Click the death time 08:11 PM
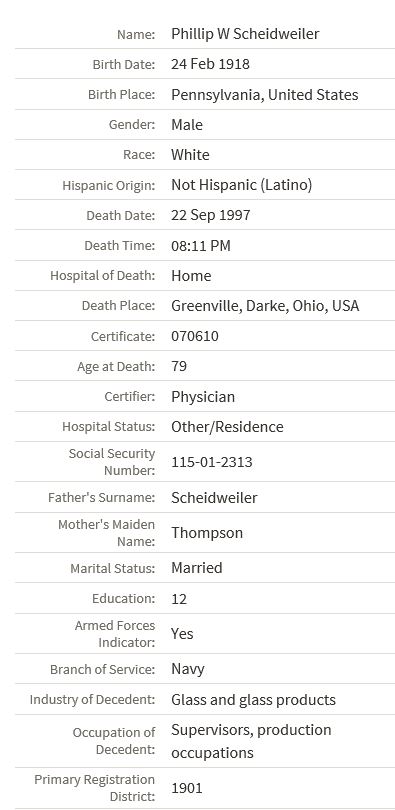The height and width of the screenshot is (810, 395). [201, 245]
